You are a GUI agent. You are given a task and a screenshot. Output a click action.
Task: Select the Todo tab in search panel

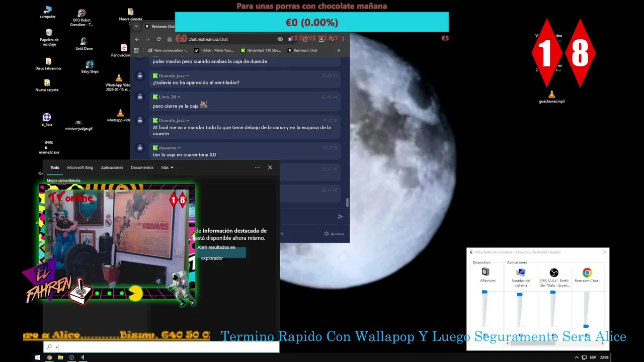(55, 167)
